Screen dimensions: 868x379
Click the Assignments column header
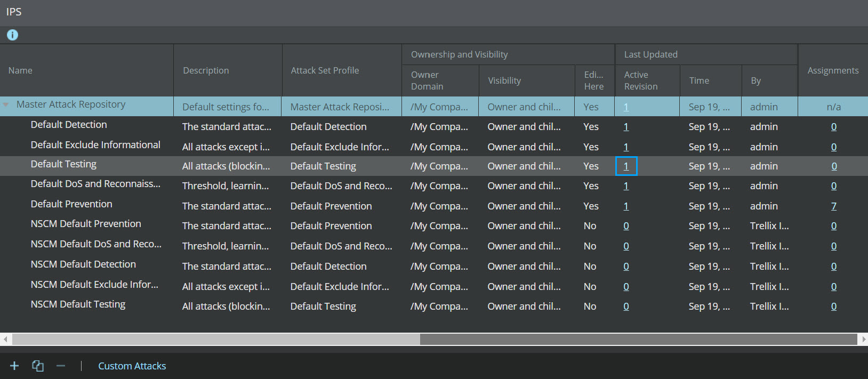click(x=833, y=70)
